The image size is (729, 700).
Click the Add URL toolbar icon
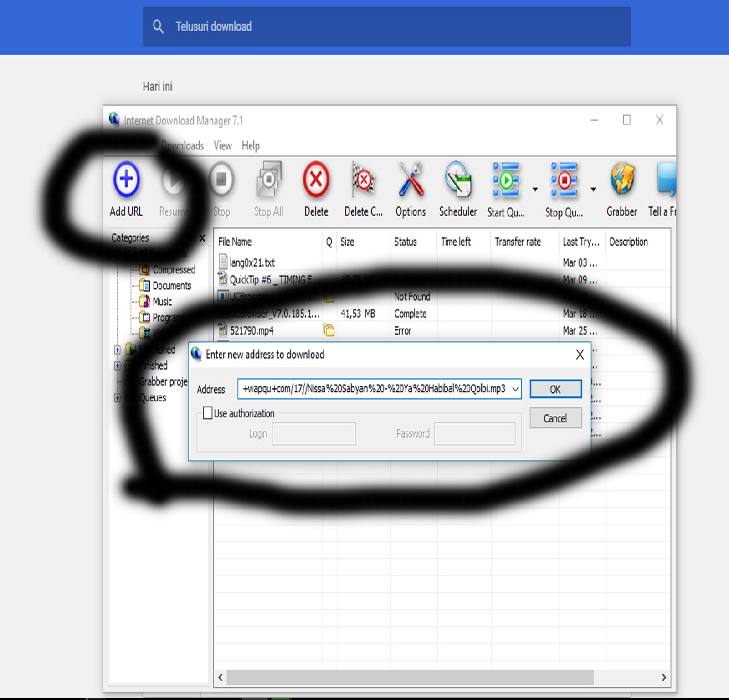pos(126,180)
